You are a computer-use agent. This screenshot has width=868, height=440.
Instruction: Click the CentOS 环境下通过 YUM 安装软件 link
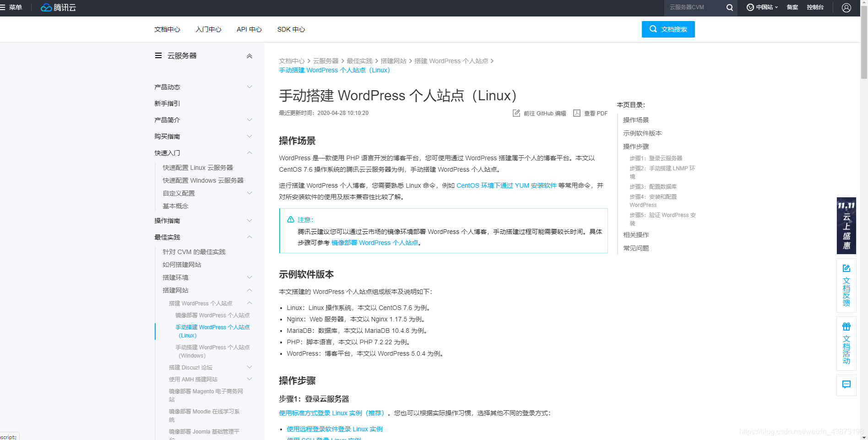pyautogui.click(x=506, y=185)
